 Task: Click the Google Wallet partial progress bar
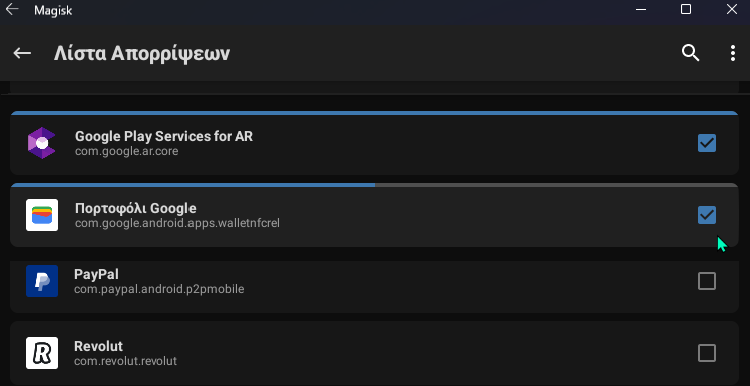point(374,185)
